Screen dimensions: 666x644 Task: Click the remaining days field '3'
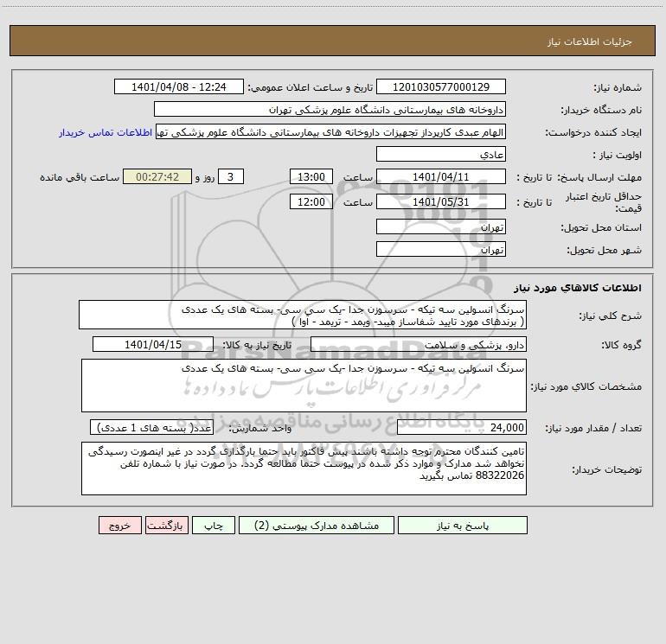pyautogui.click(x=231, y=176)
